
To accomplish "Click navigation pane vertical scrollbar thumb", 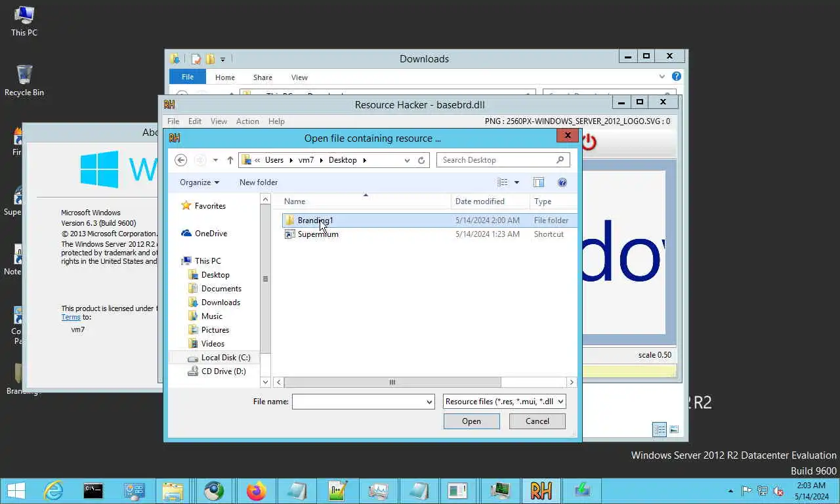I will coord(265,279).
